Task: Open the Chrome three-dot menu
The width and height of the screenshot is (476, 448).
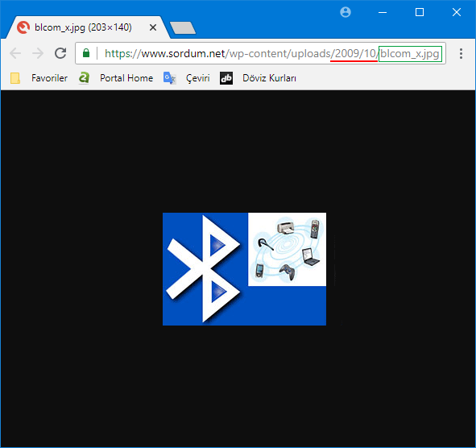Action: 461,53
